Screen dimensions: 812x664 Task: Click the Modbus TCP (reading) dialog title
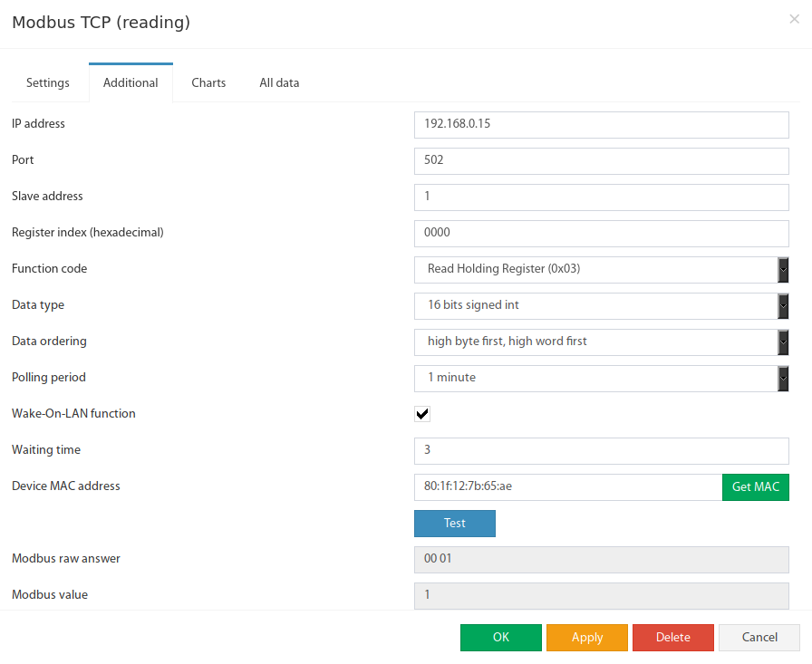101,23
